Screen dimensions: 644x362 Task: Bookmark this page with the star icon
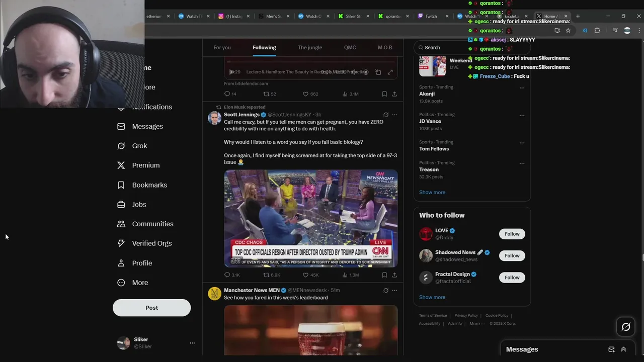[x=568, y=31]
